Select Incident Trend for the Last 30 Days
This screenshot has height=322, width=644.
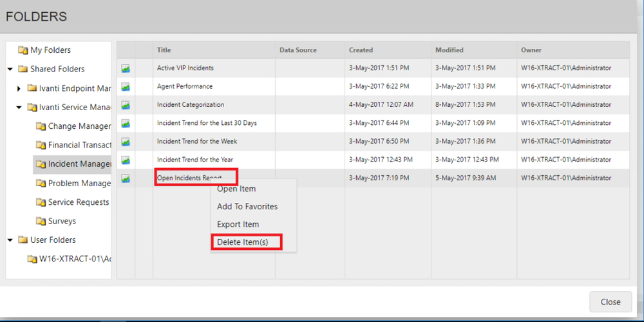[207, 123]
